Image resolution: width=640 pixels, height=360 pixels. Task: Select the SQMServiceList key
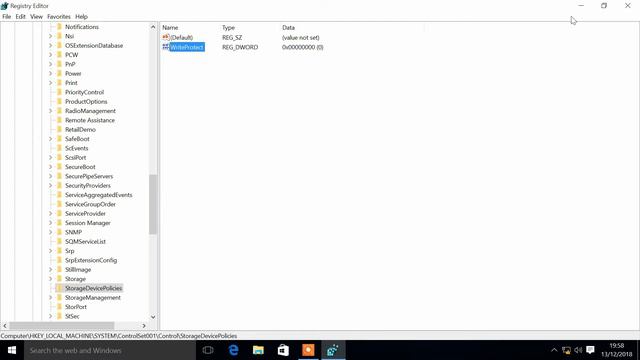click(x=85, y=242)
